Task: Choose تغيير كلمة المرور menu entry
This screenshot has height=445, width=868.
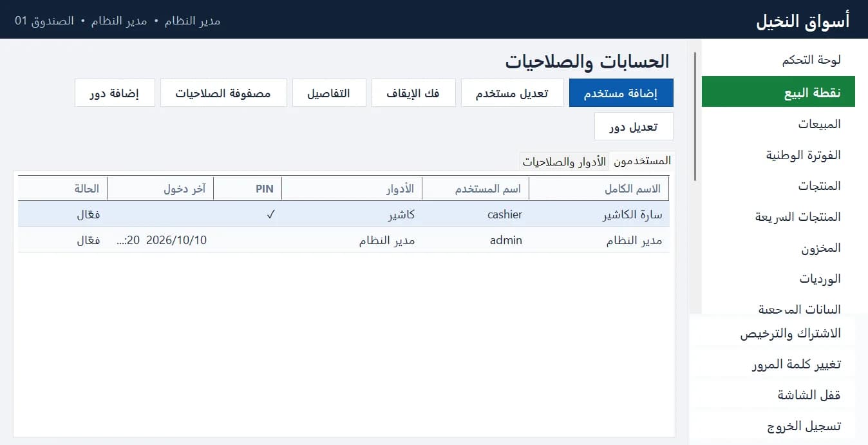Action: pos(773,365)
